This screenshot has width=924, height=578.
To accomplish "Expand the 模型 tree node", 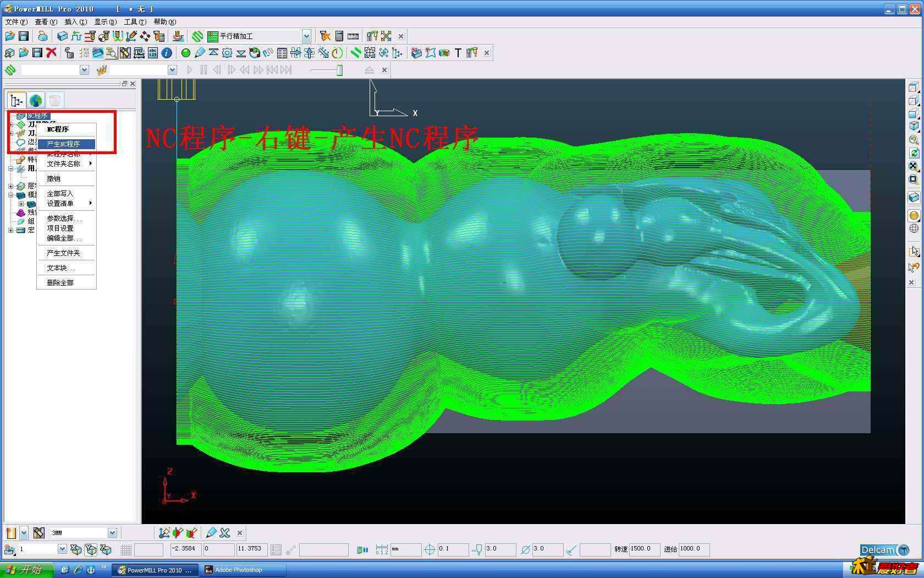I will [x=10, y=195].
